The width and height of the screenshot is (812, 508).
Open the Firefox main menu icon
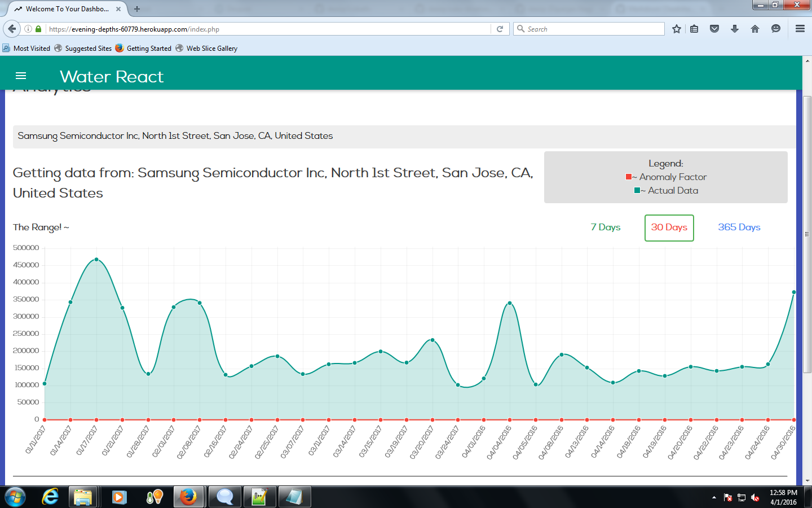click(800, 29)
